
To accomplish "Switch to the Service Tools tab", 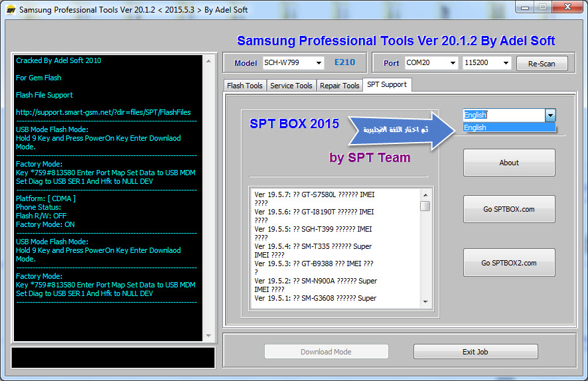I will 291,86.
